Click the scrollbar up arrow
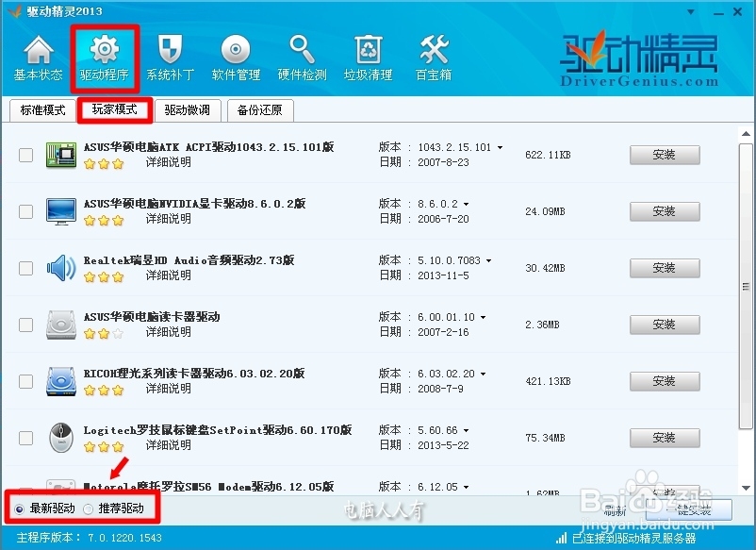 746,134
